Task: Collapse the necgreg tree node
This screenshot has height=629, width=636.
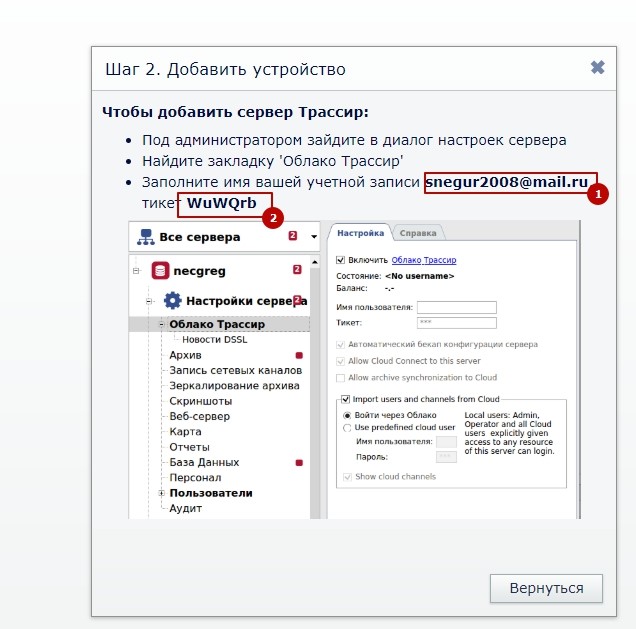Action: click(136, 270)
